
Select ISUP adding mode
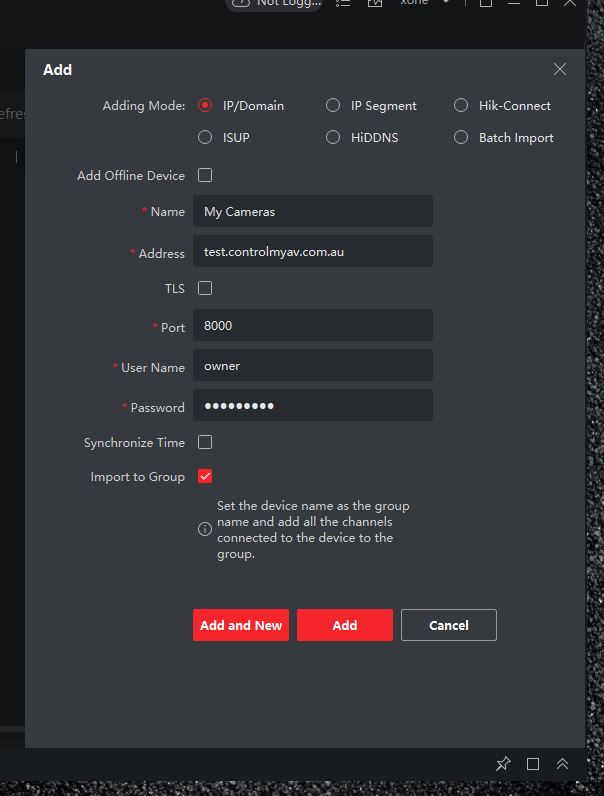click(x=205, y=138)
